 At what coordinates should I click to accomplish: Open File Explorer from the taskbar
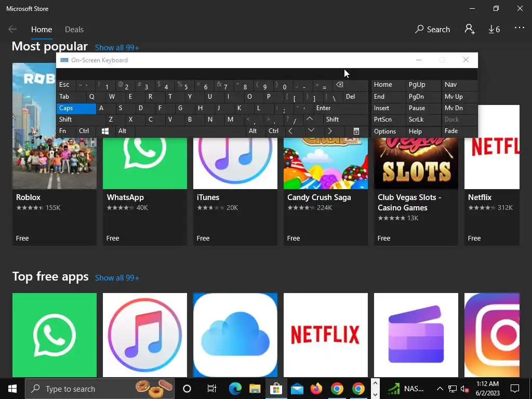tap(255, 389)
